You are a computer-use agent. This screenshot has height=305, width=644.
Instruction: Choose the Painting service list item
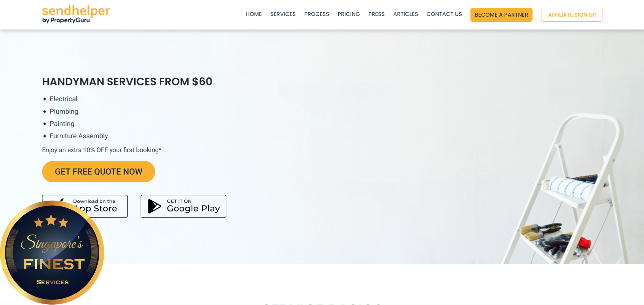click(62, 124)
